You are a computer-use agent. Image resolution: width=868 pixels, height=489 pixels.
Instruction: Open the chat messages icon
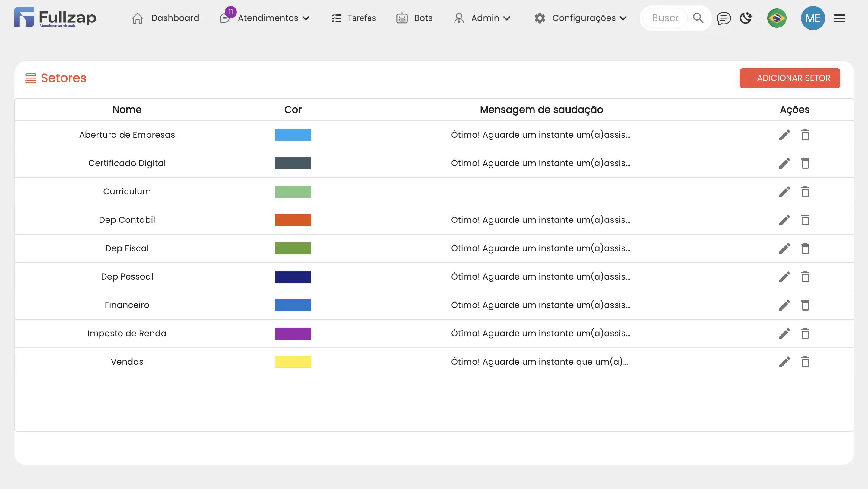tap(724, 18)
